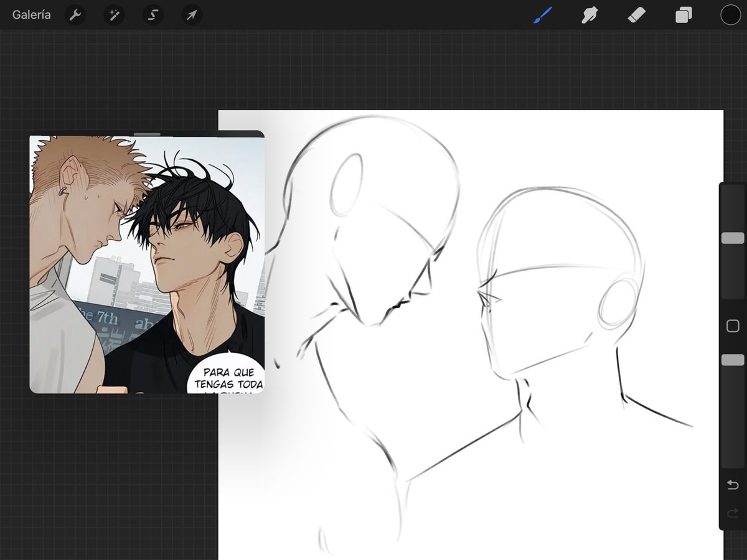
Task: Open the Actions wrench menu
Action: [x=75, y=15]
